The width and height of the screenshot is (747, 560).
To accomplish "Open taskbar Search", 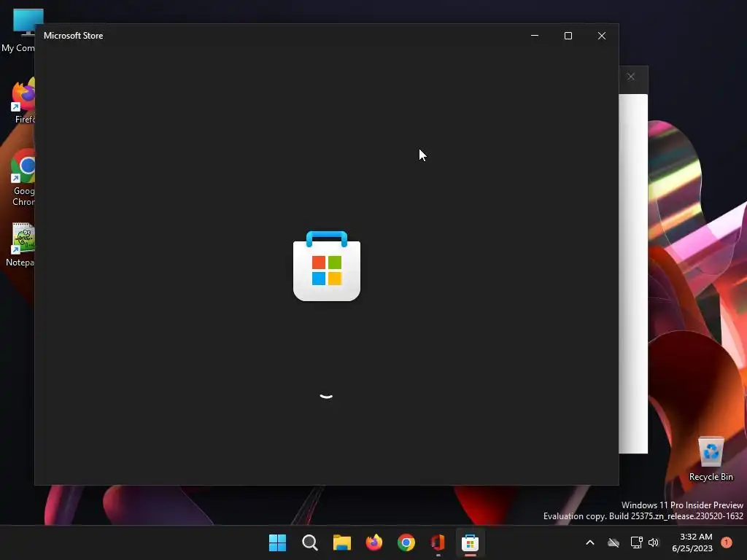I will coord(309,542).
